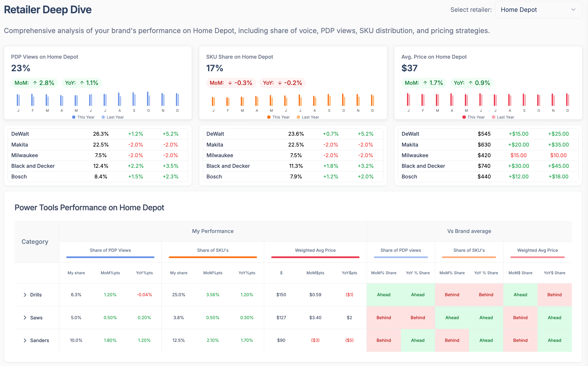The width and height of the screenshot is (588, 366).
Task: Expand the Drills category row
Action: click(25, 295)
